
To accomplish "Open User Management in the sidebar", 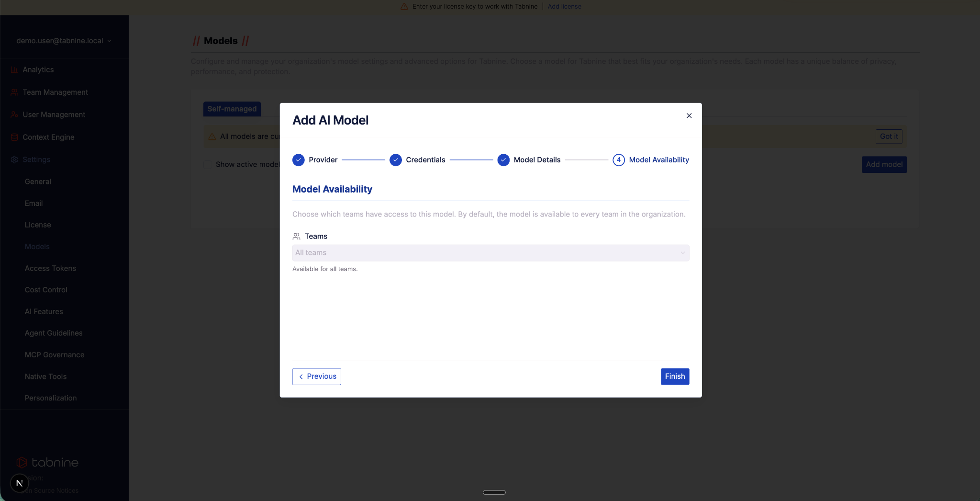I will click(x=54, y=115).
